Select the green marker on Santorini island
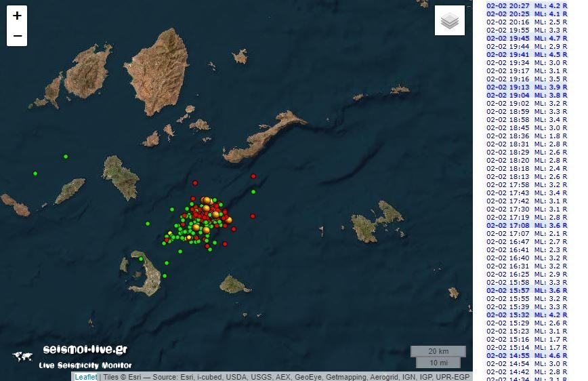588x381 pixels. tap(141, 258)
